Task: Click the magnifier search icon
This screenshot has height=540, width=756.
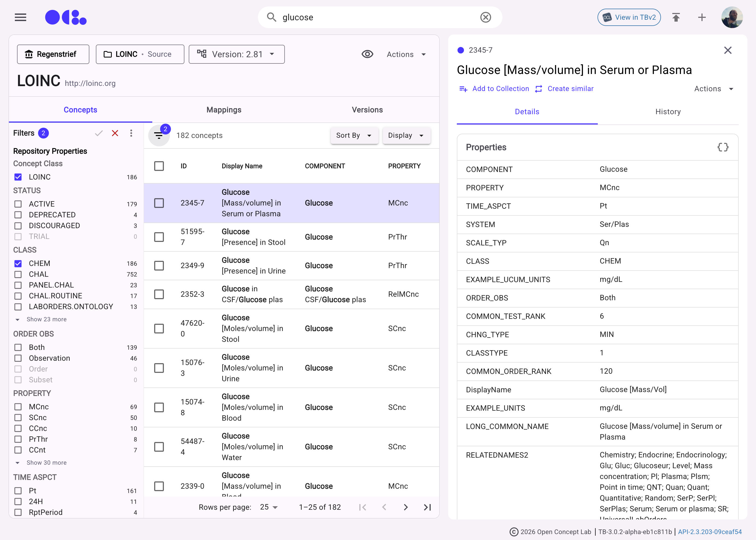Action: (272, 17)
